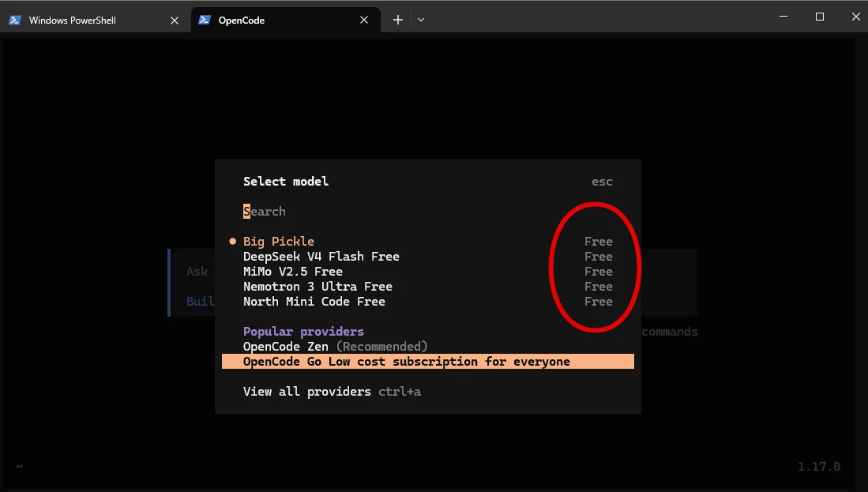Click the PowerShell icon on first tab

[x=15, y=20]
